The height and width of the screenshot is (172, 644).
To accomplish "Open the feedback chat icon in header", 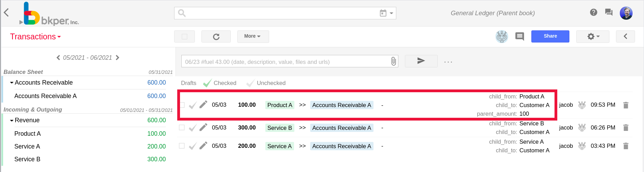I will (609, 12).
